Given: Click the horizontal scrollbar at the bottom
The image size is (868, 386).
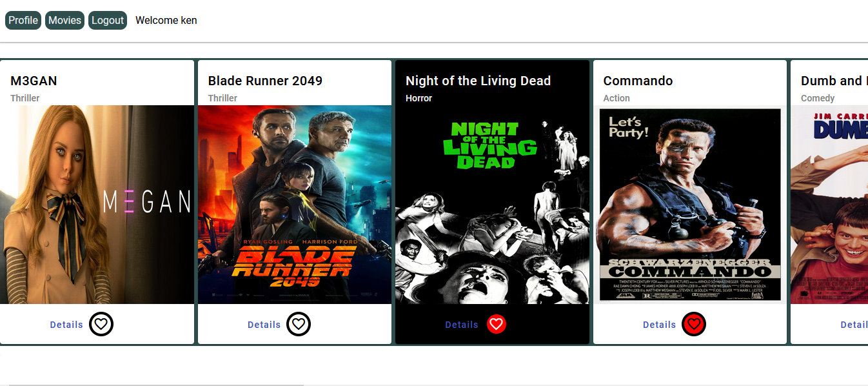Looking at the screenshot, I should pos(155,384).
